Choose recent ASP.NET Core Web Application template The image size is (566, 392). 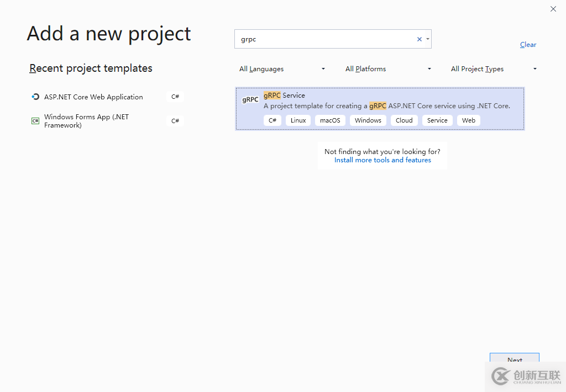coord(93,97)
